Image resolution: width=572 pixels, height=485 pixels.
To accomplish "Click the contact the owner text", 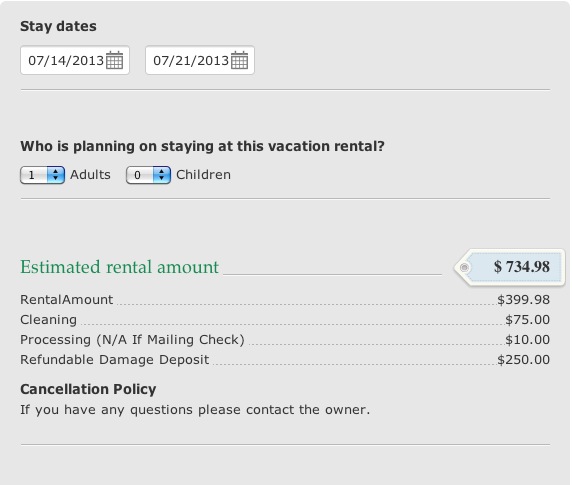I will (x=308, y=410).
